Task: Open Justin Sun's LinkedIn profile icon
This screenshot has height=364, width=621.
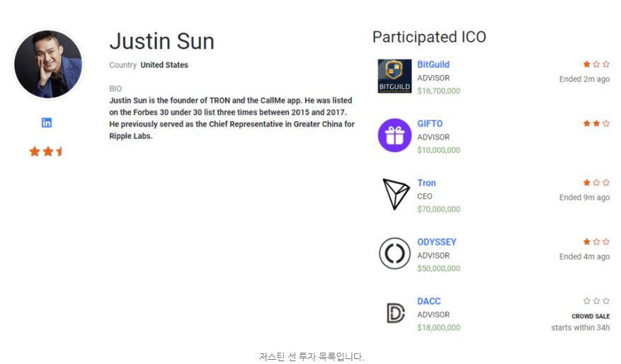Action: tap(47, 123)
